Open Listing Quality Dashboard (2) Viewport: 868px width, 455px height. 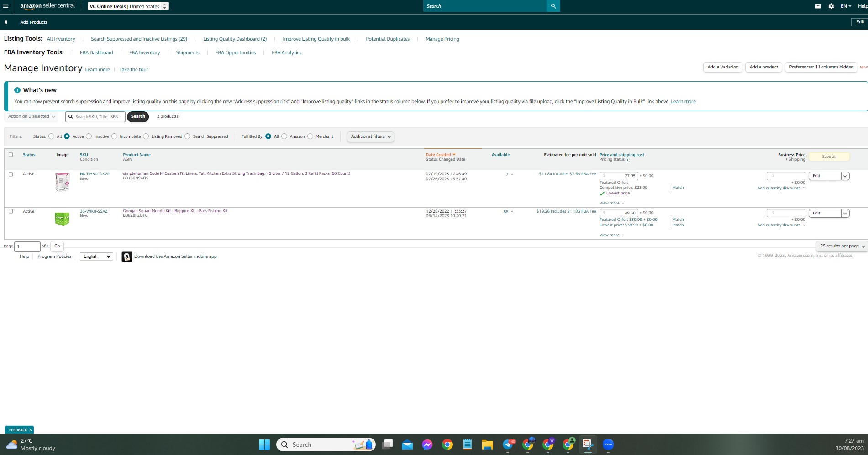pyautogui.click(x=235, y=39)
